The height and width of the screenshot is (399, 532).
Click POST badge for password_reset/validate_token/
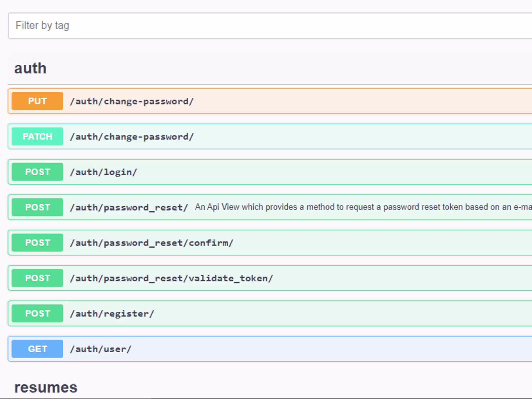click(x=37, y=278)
